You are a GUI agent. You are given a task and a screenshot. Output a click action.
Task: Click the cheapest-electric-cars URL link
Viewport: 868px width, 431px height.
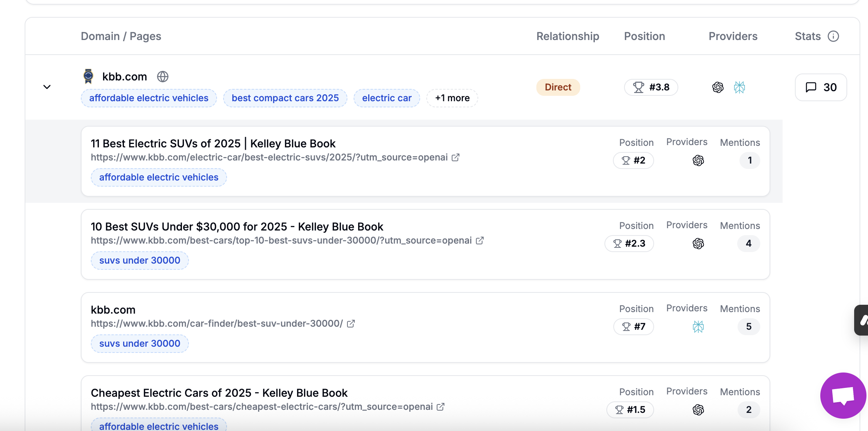coord(262,407)
